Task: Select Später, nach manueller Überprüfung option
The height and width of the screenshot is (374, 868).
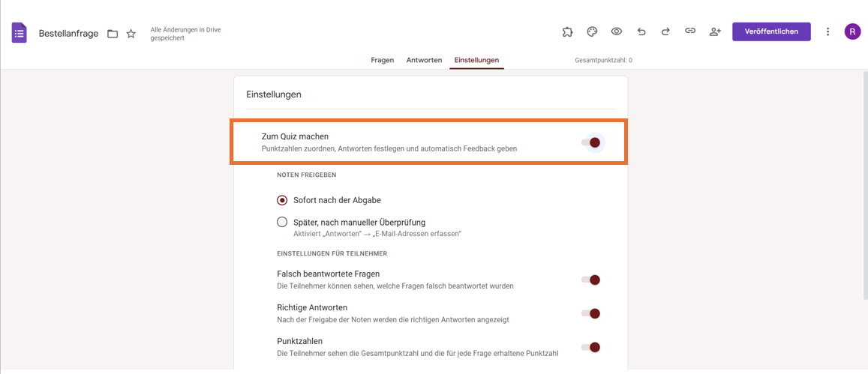Action: tap(282, 223)
